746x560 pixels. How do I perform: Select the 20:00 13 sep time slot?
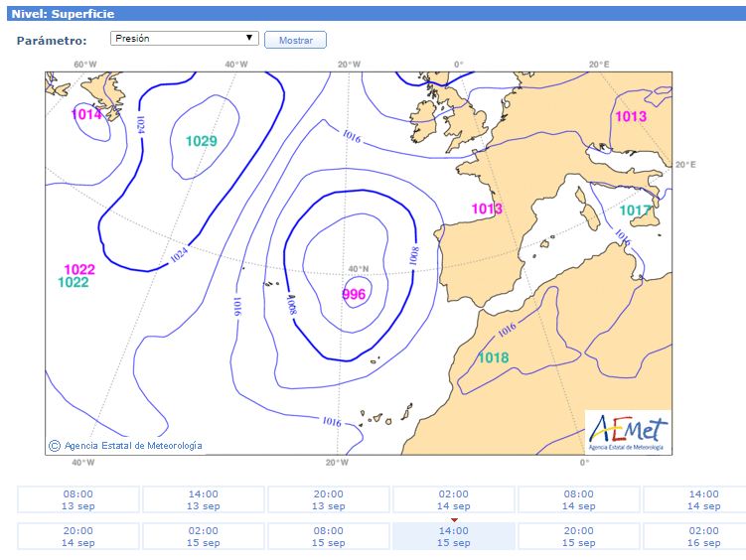coord(328,499)
